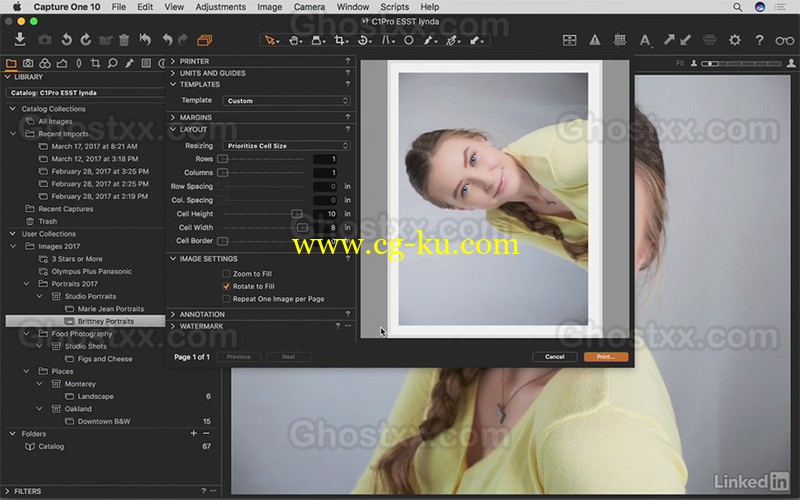Enable Repeat One Image per Page
The image size is (800, 500).
pos(226,299)
